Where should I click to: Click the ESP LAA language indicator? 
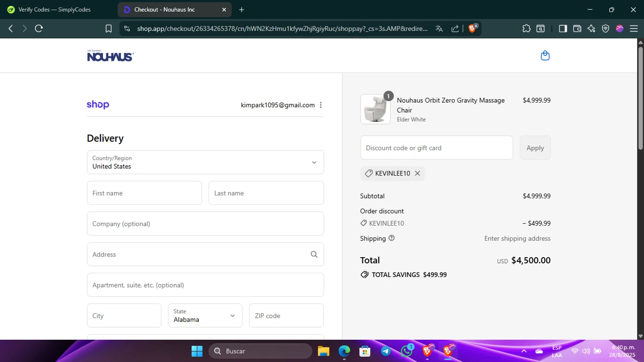tap(557, 351)
